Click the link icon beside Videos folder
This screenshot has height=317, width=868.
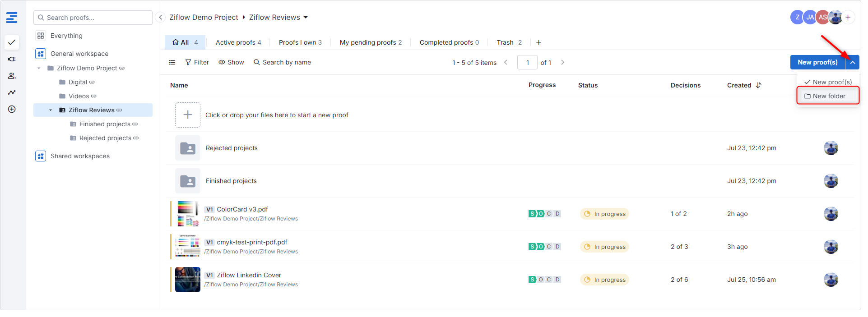[x=94, y=96]
